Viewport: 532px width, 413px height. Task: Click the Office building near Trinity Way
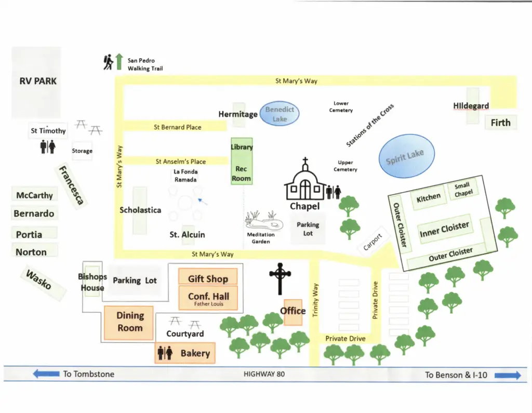292,312
